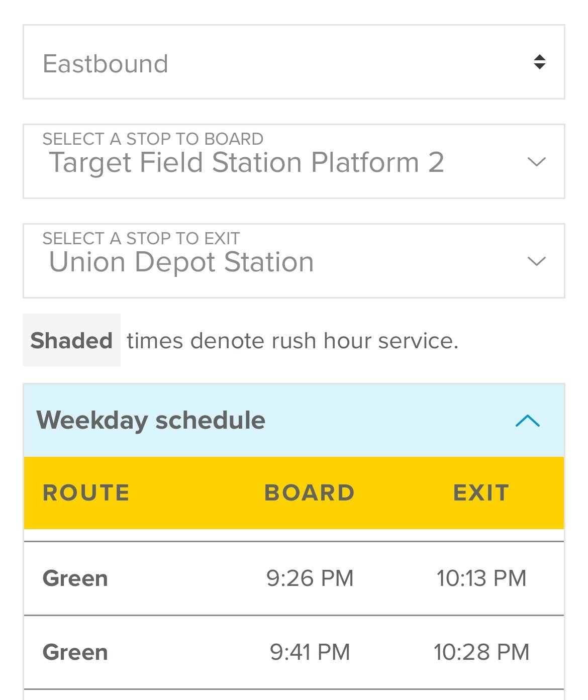Open Target Field Station Platform 2 dropdown
This screenshot has width=588, height=700.
(x=246, y=163)
